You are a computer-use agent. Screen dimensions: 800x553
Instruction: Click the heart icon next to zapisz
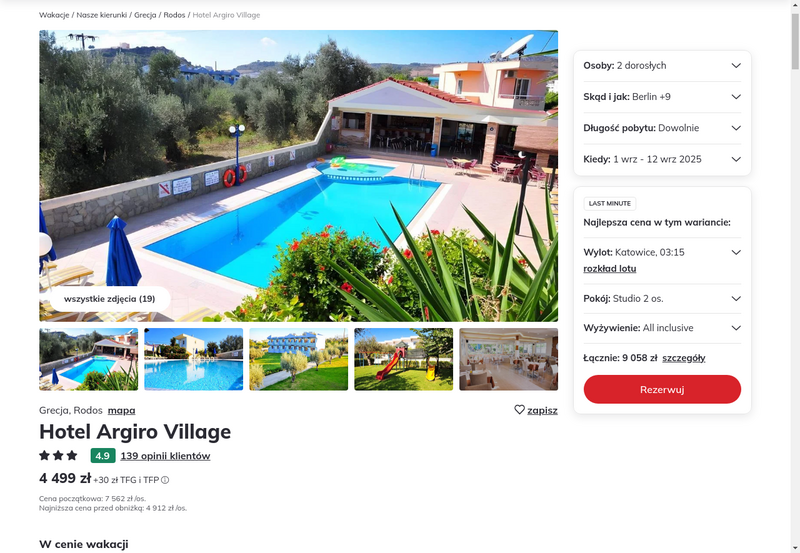[x=519, y=410]
